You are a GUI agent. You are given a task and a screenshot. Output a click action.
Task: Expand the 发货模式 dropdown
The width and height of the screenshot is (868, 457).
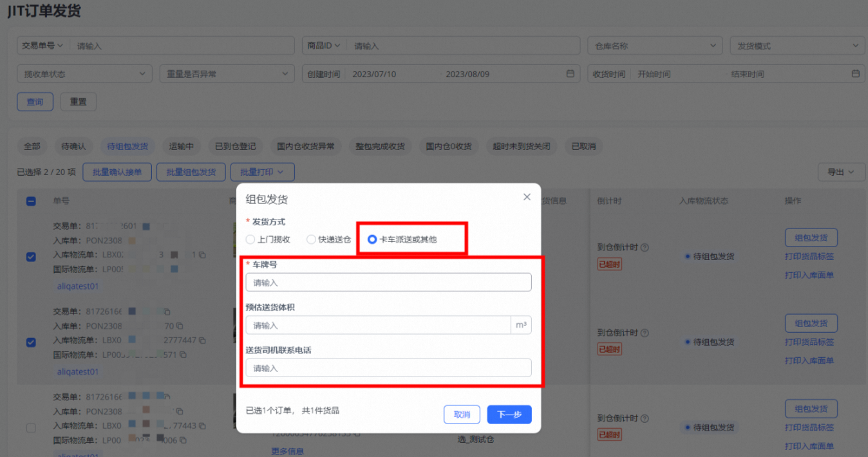(797, 46)
